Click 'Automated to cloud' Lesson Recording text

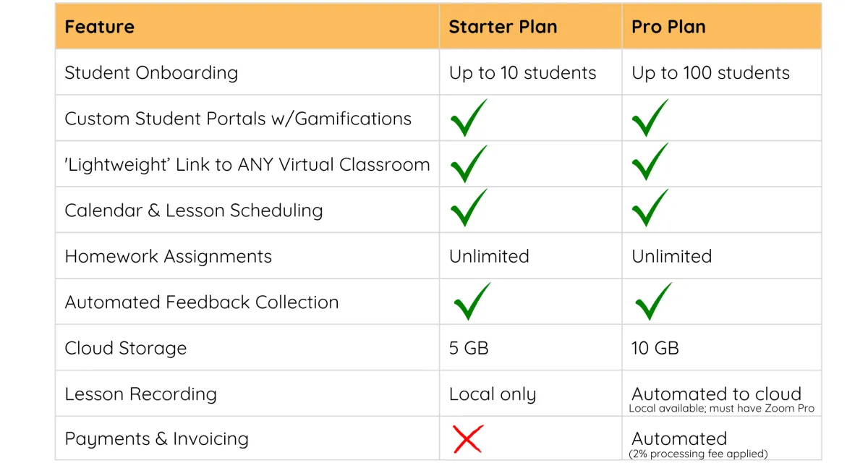tap(716, 394)
